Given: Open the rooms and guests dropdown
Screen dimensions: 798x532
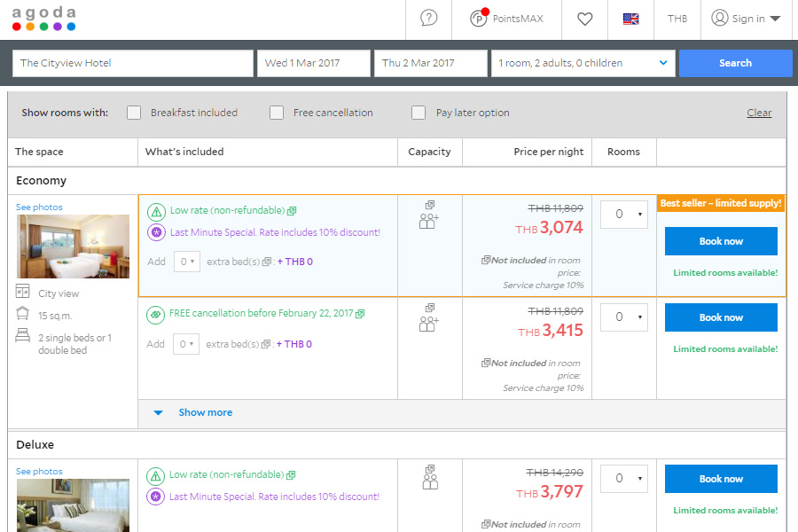Looking at the screenshot, I should (x=583, y=63).
